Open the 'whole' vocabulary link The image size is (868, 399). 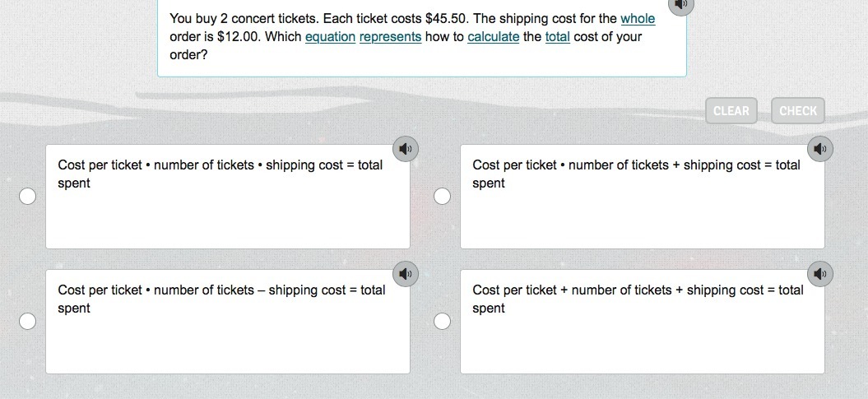coord(638,18)
